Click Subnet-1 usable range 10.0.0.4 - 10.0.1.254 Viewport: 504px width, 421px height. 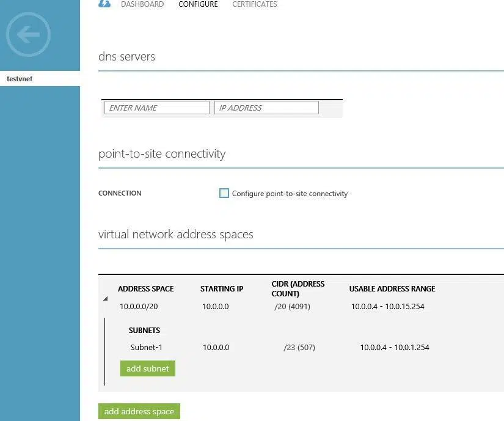point(394,347)
